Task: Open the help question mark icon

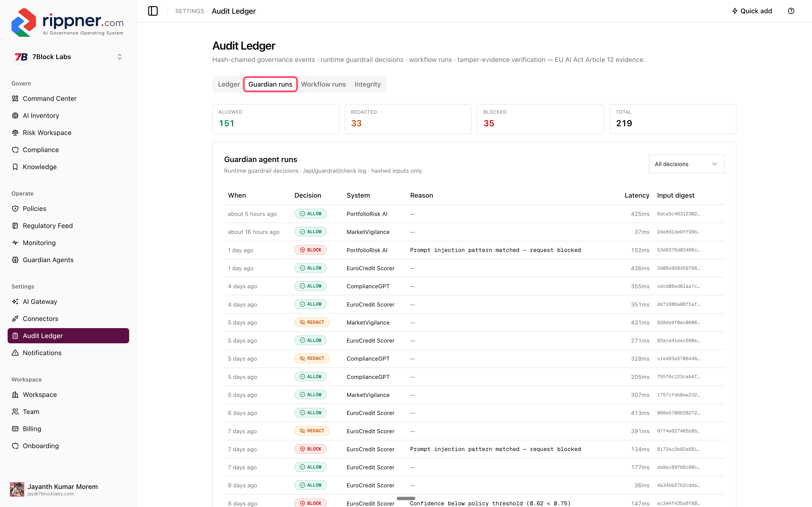Action: (791, 11)
